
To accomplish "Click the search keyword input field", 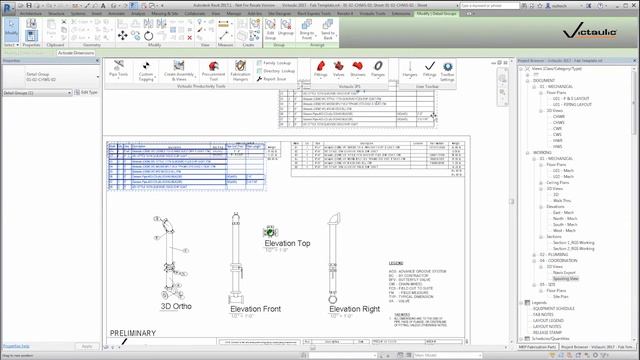I will pos(489,6).
